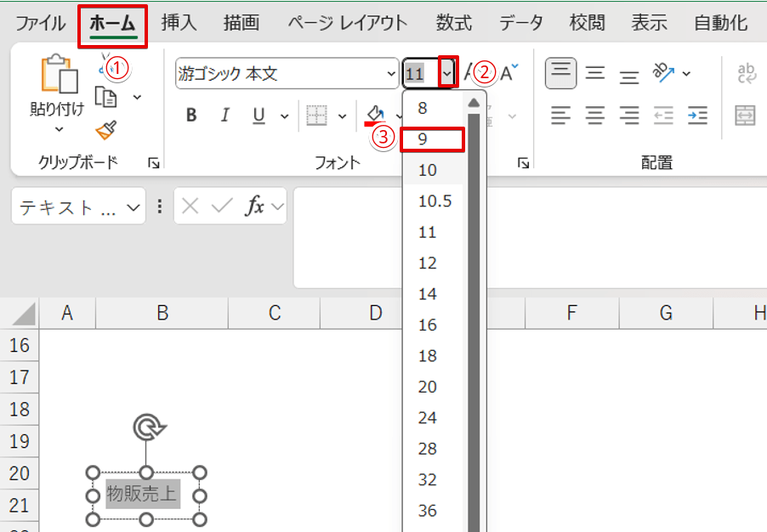Open the font size dropdown arrow
767x532 pixels.
tap(448, 74)
